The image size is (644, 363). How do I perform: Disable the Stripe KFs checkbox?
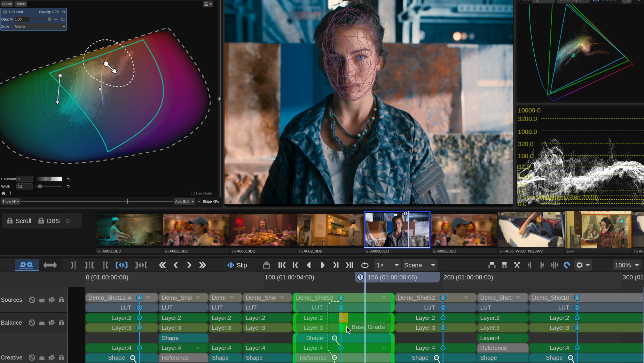[x=199, y=201]
